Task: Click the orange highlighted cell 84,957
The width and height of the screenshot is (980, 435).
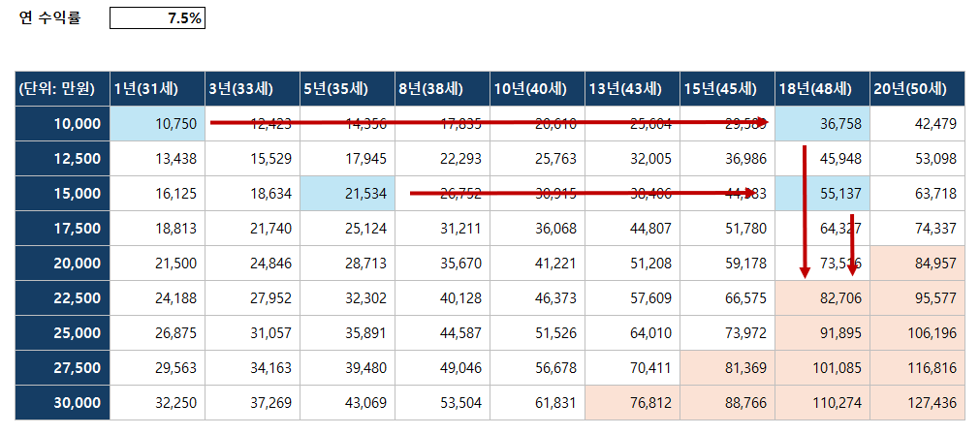Action: (918, 264)
